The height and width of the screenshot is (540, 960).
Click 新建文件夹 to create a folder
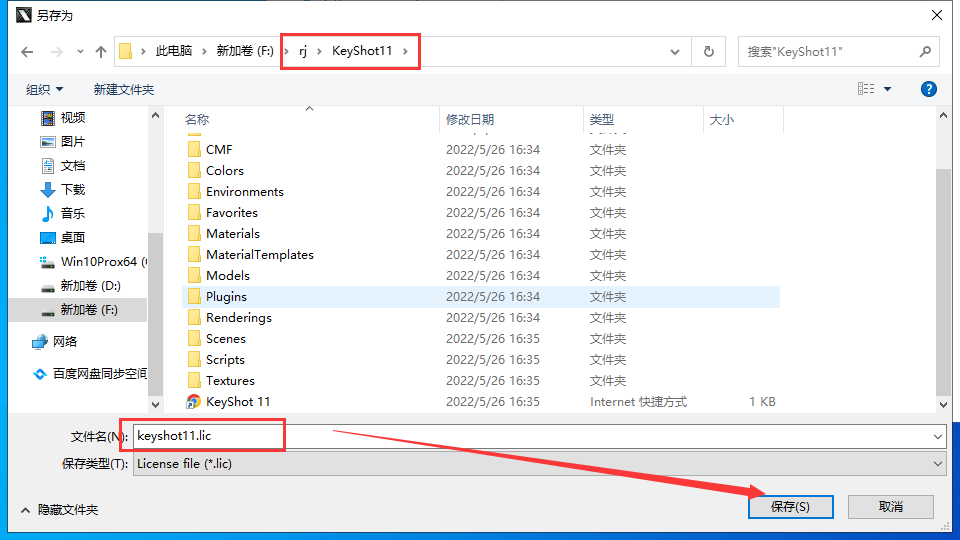[124, 89]
